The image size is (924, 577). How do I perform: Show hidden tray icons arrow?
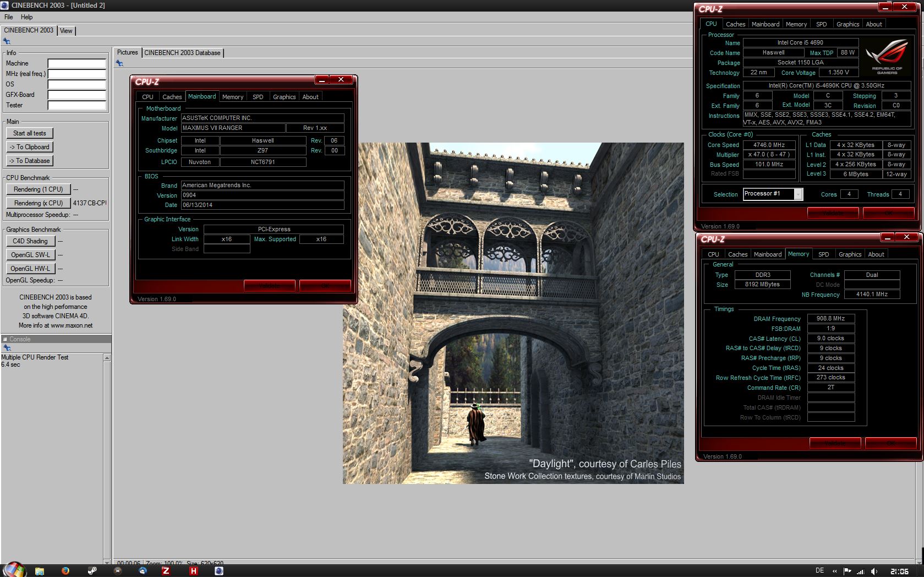[835, 571]
